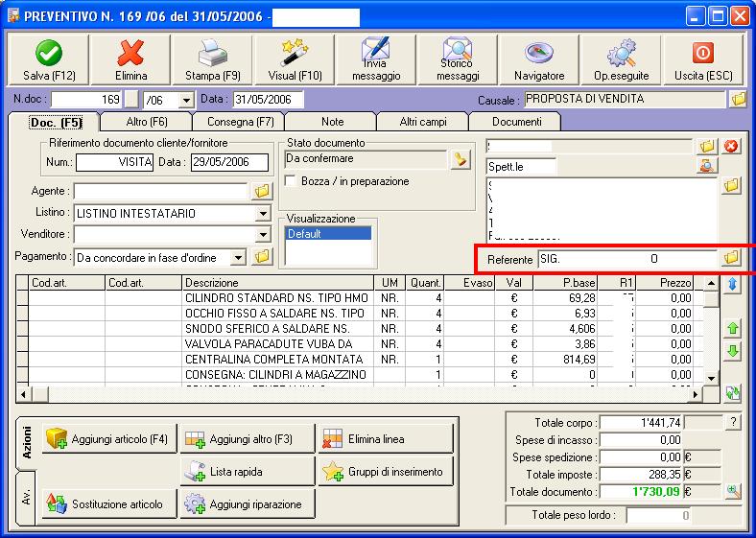Toggle Bozza / in preparazione checkbox
Image resolution: width=756 pixels, height=538 pixels.
291,181
